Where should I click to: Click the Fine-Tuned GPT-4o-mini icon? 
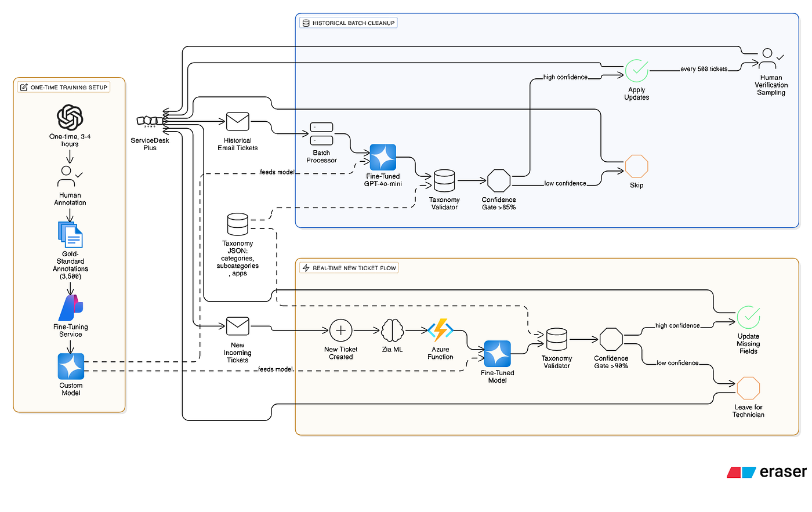(x=383, y=157)
